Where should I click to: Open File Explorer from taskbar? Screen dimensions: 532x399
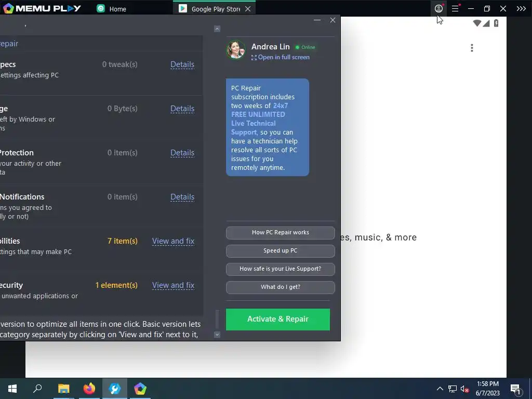pos(63,389)
